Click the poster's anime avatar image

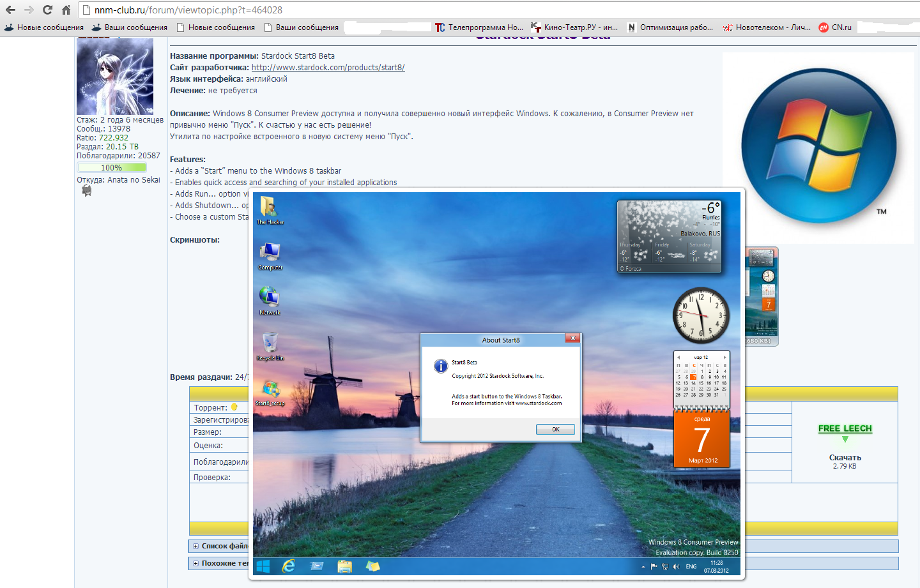click(115, 77)
